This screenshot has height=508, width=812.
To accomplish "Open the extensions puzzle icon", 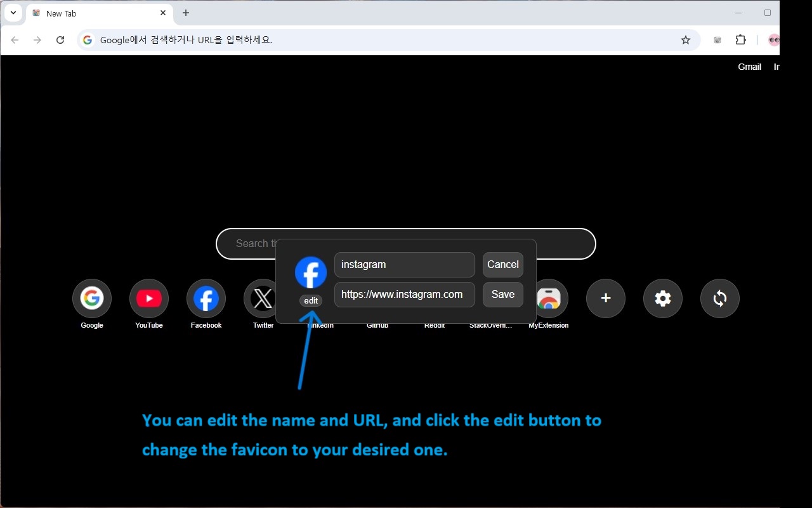I will (x=740, y=40).
